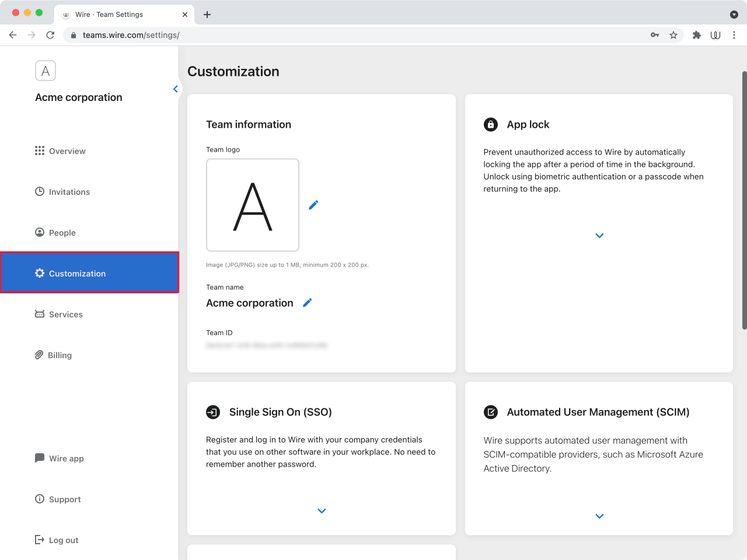Click the Single Sign On arrow icon
The width and height of the screenshot is (747, 560).
(213, 412)
